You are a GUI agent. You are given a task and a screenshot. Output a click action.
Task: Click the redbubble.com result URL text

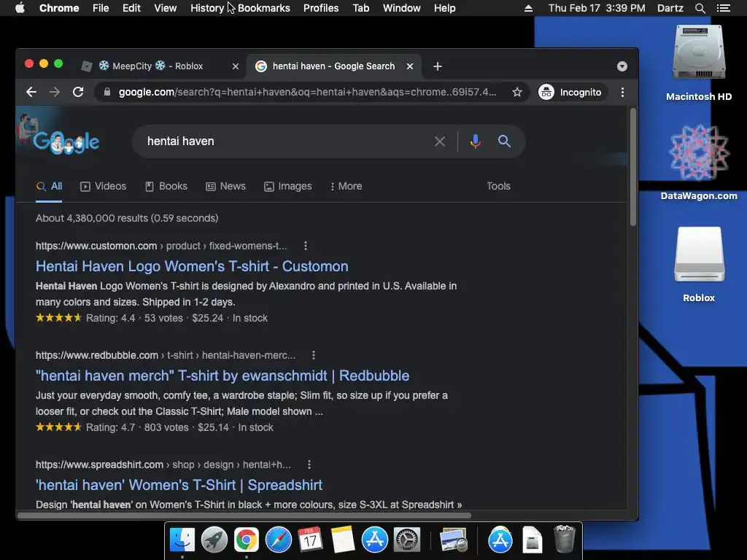coord(166,355)
